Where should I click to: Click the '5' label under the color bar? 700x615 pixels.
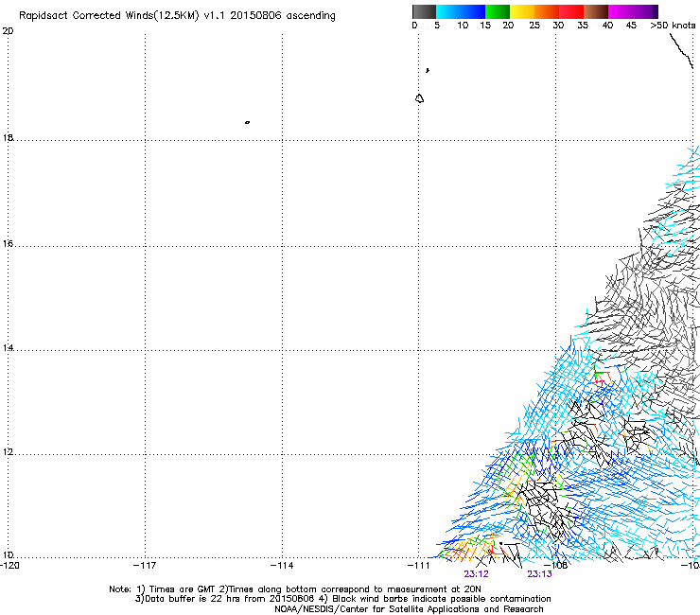pos(437,26)
